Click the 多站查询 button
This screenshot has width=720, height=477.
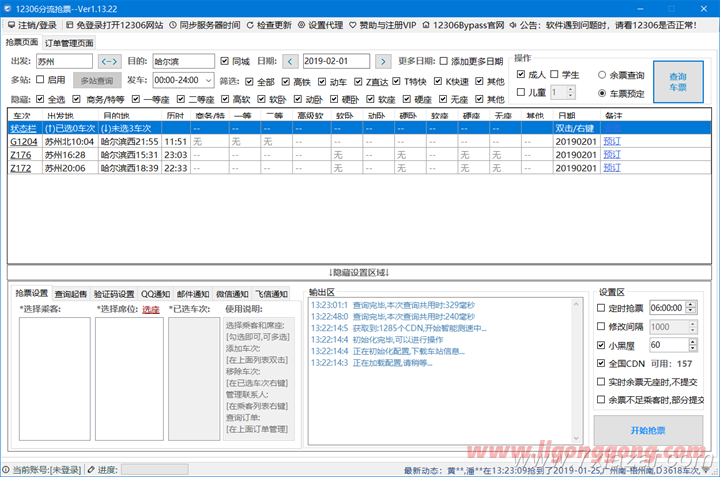[97, 80]
